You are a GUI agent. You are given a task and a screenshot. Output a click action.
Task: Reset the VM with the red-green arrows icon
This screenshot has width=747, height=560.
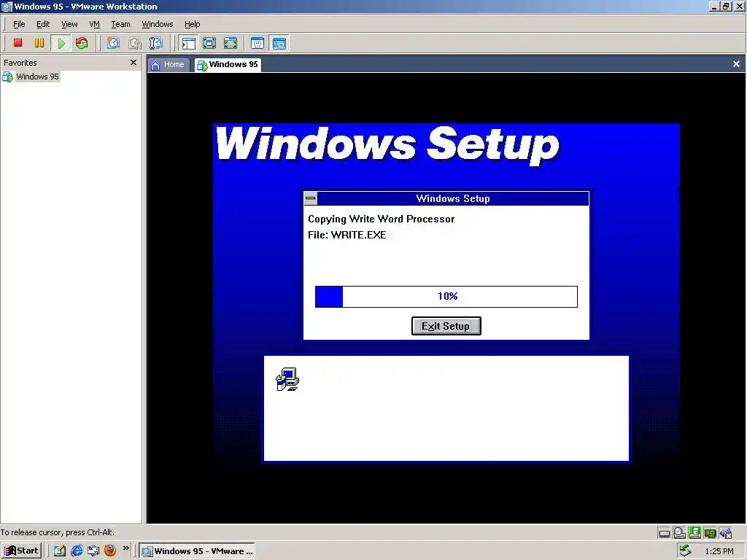click(82, 43)
